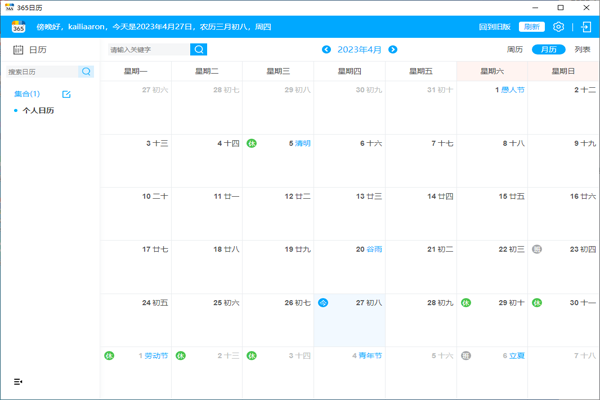Go to the next month arrow
This screenshot has width=600, height=400.
[x=393, y=49]
